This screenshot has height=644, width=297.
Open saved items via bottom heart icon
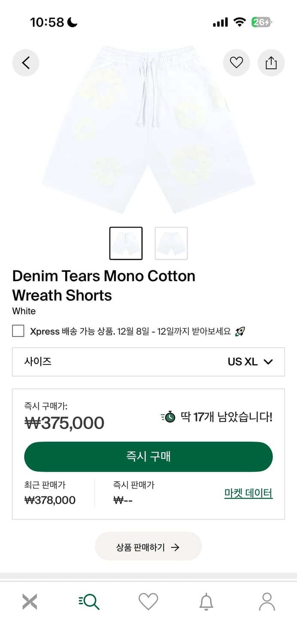pos(148,601)
